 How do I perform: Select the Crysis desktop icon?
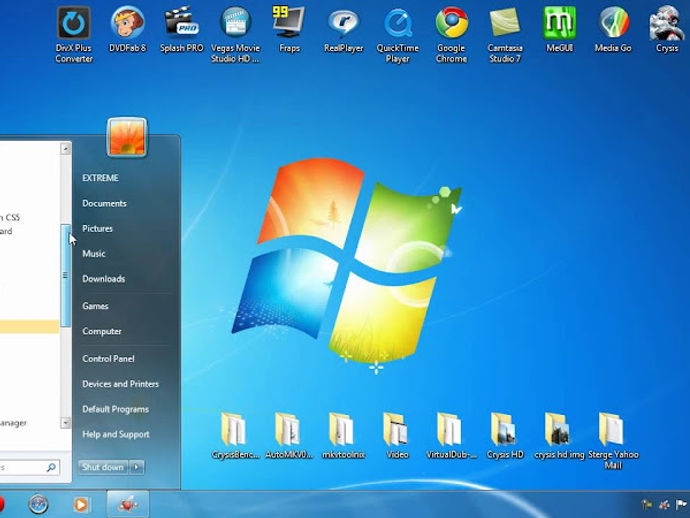tap(667, 30)
